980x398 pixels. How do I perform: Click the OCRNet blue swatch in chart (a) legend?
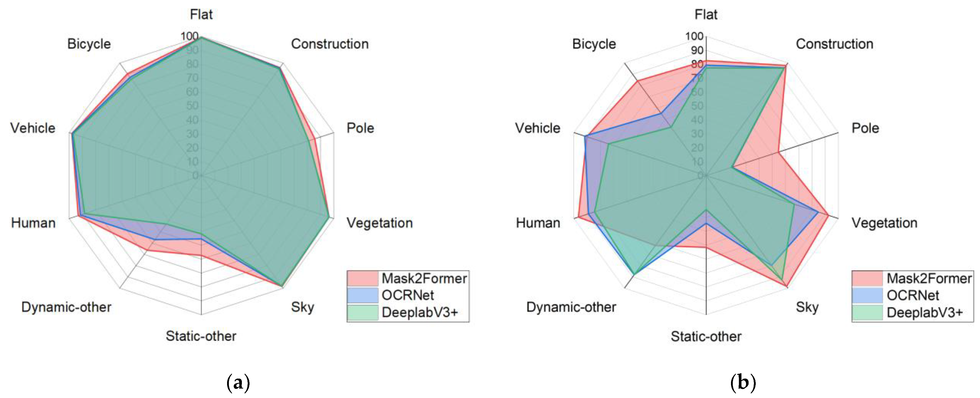363,296
